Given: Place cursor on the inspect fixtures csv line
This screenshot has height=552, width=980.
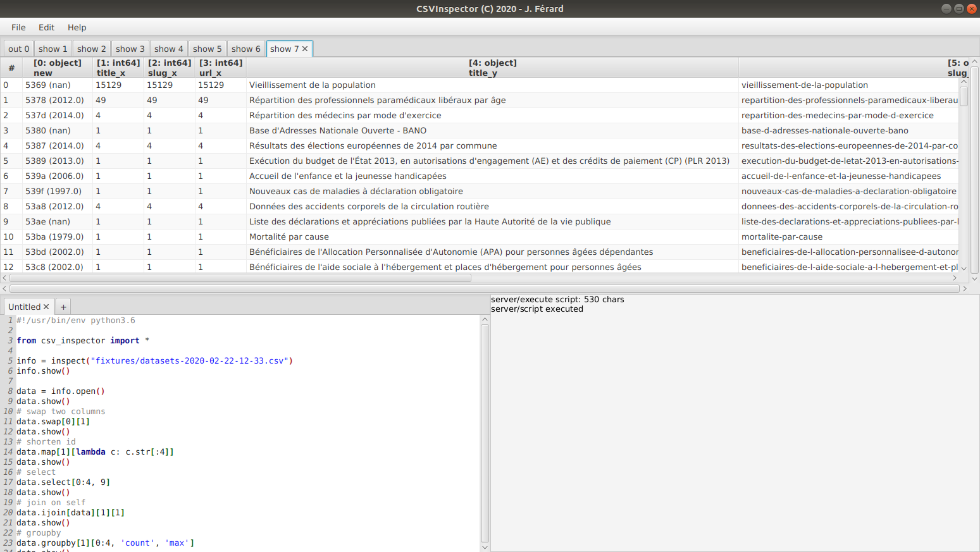Looking at the screenshot, I should [x=154, y=361].
